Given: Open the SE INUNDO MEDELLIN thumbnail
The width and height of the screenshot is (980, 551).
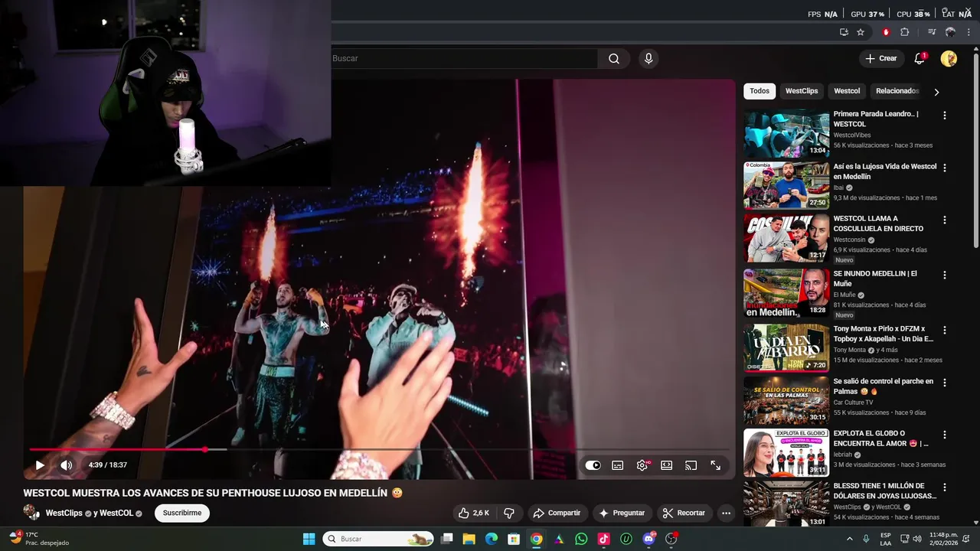Looking at the screenshot, I should (786, 292).
